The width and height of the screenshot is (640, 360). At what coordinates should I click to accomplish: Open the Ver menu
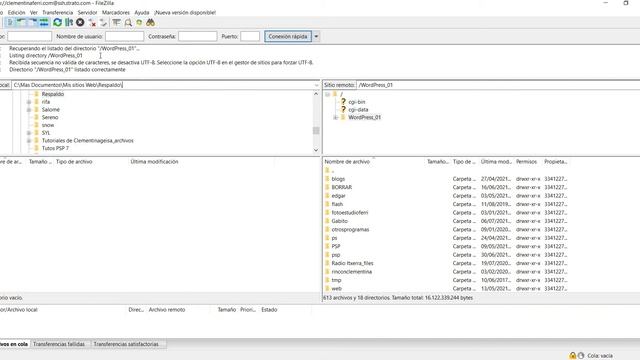[33, 13]
